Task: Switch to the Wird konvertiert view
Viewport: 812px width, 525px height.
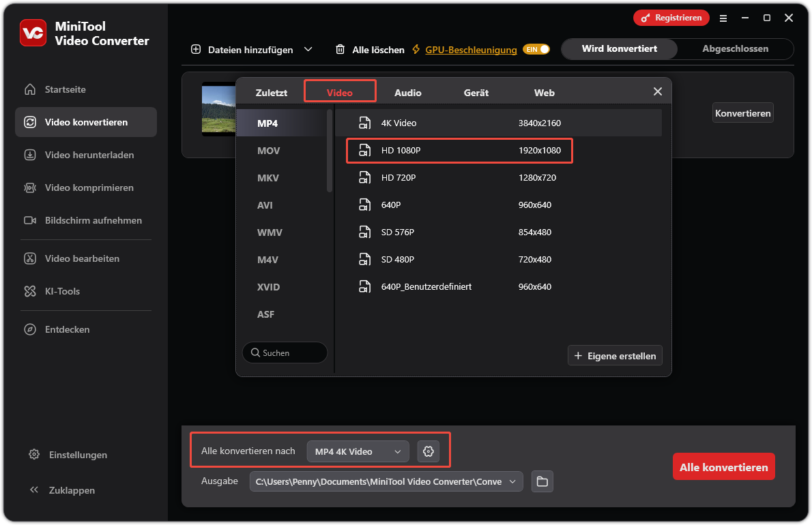Action: (620, 48)
